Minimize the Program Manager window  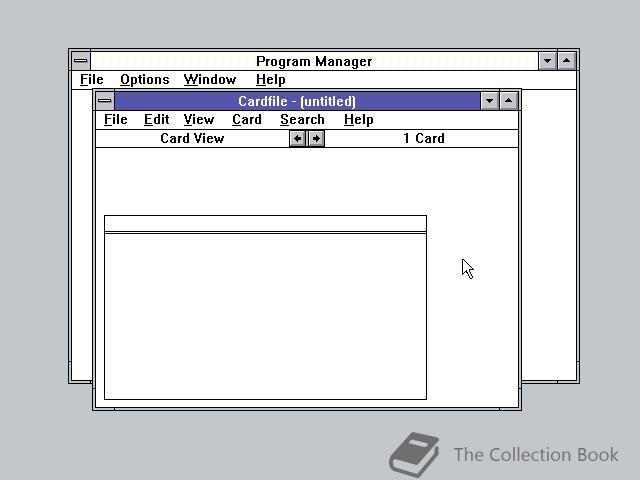547,61
